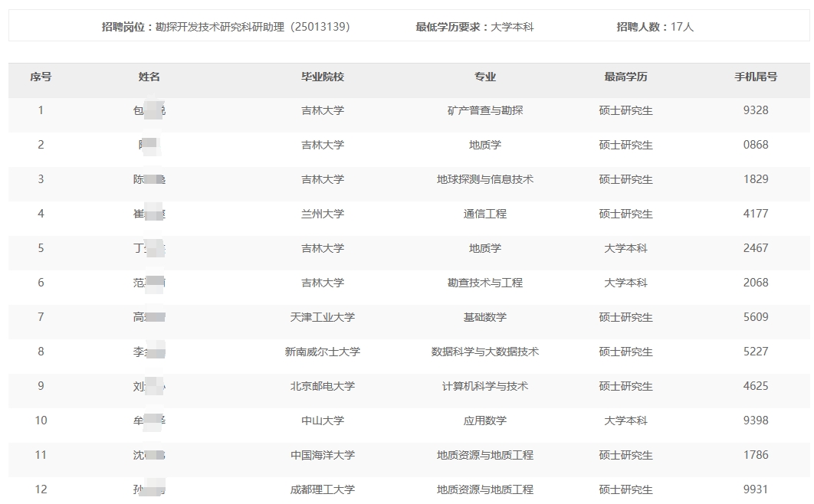Screen dimensions: 814x504
Task: Click the 矿产普查与勘探 major cell
Action: [x=485, y=110]
